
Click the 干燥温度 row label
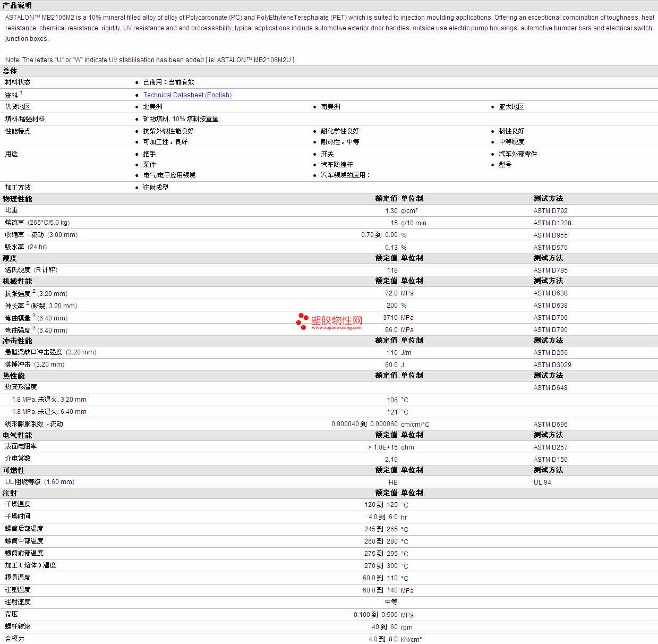coord(18,504)
